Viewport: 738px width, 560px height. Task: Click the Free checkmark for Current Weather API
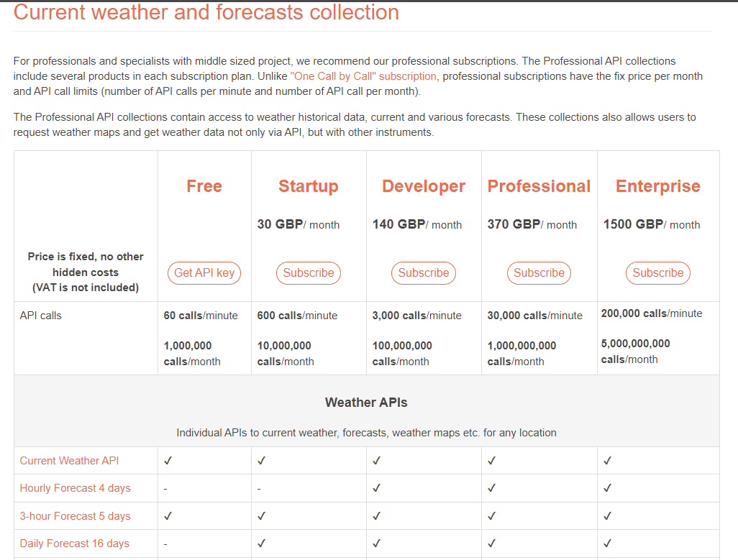click(168, 461)
